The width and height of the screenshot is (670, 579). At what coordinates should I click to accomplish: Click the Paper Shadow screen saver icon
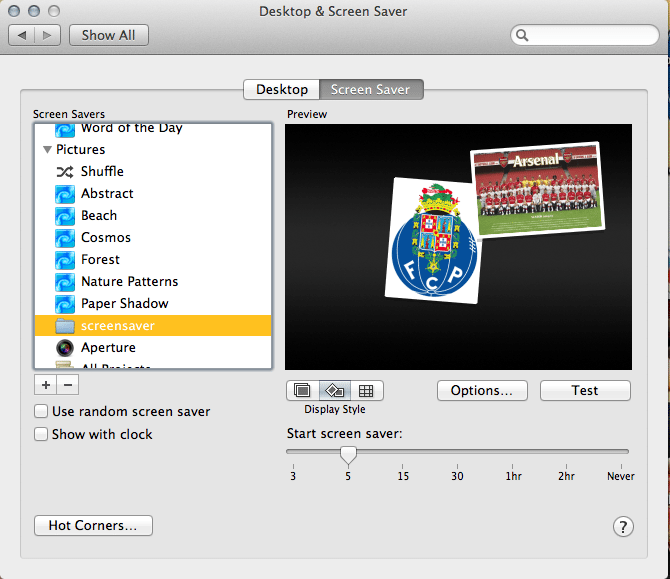click(65, 304)
